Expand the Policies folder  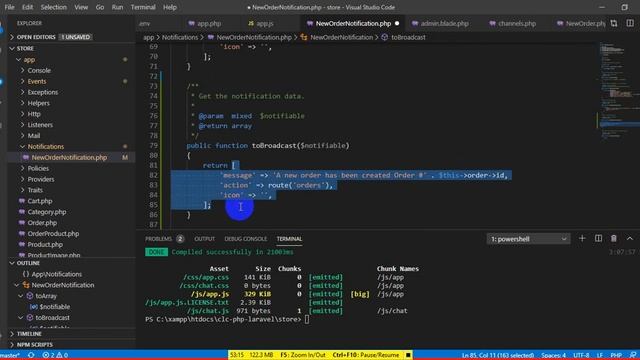coord(38,168)
